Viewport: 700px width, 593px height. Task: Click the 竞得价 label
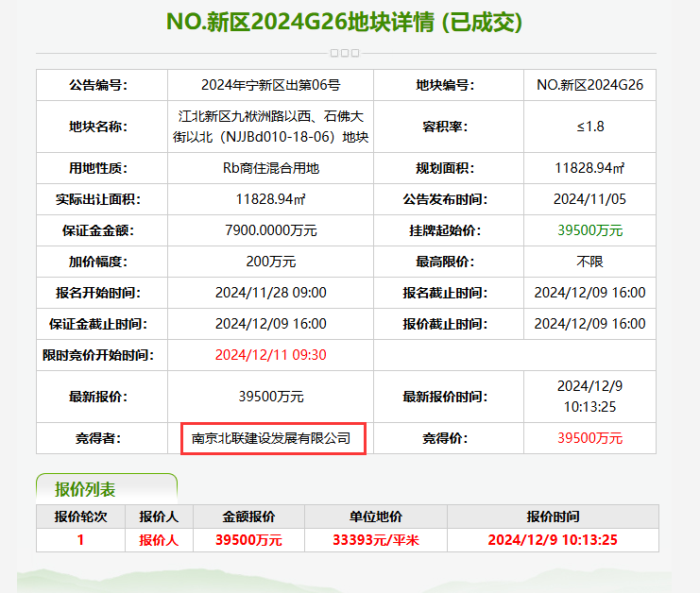tap(445, 439)
